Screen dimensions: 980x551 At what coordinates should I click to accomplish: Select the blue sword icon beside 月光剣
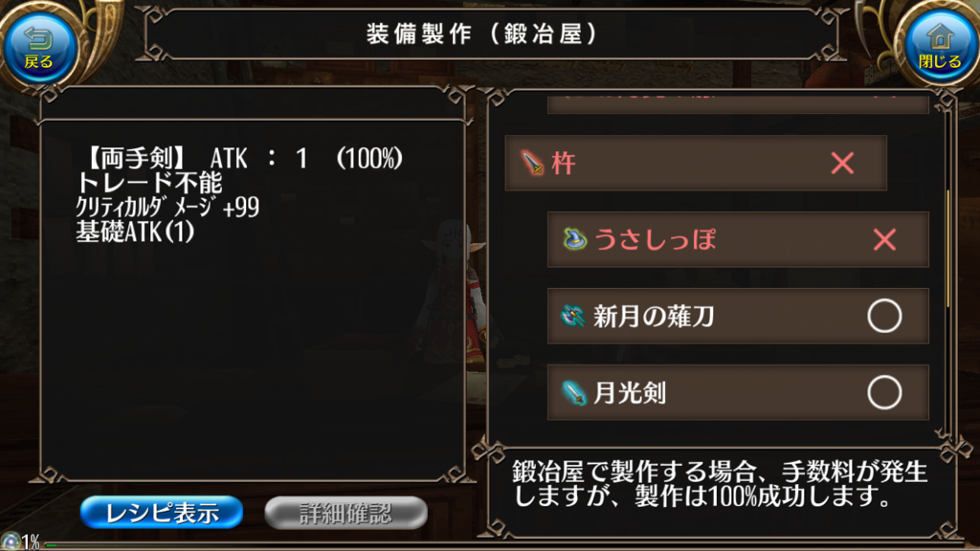click(x=574, y=393)
